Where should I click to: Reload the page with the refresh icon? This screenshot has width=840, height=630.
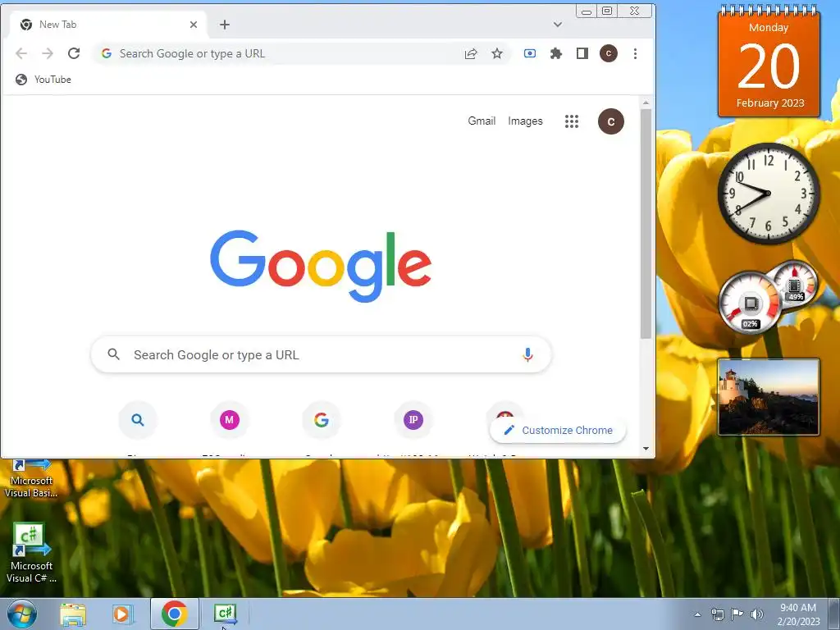point(74,53)
